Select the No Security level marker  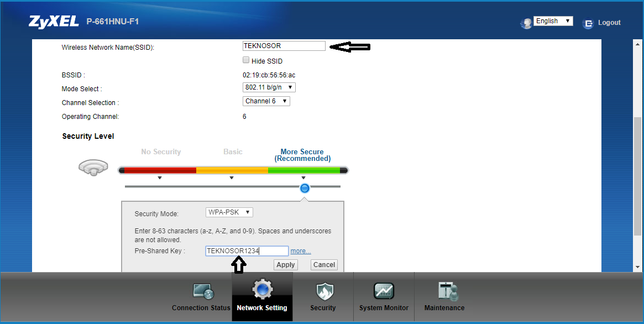tap(160, 178)
